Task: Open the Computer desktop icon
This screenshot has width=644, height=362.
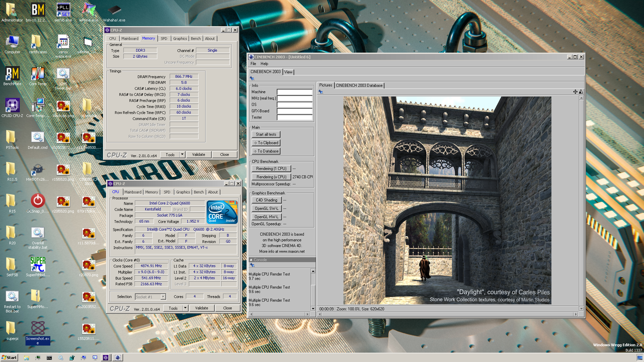Action: (12, 44)
